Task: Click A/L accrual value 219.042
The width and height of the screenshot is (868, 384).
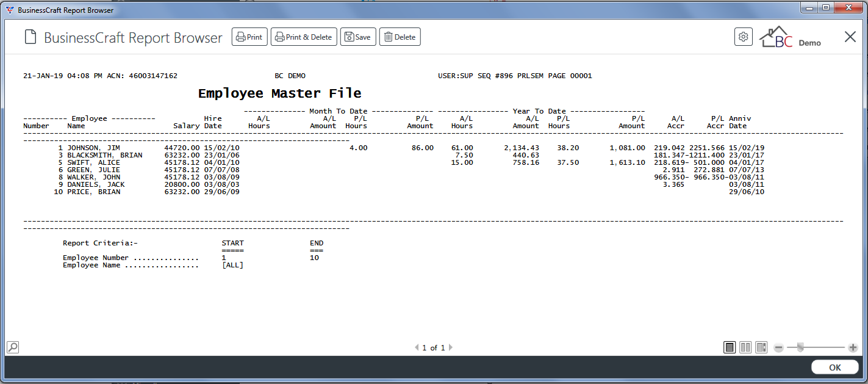Action: point(669,148)
